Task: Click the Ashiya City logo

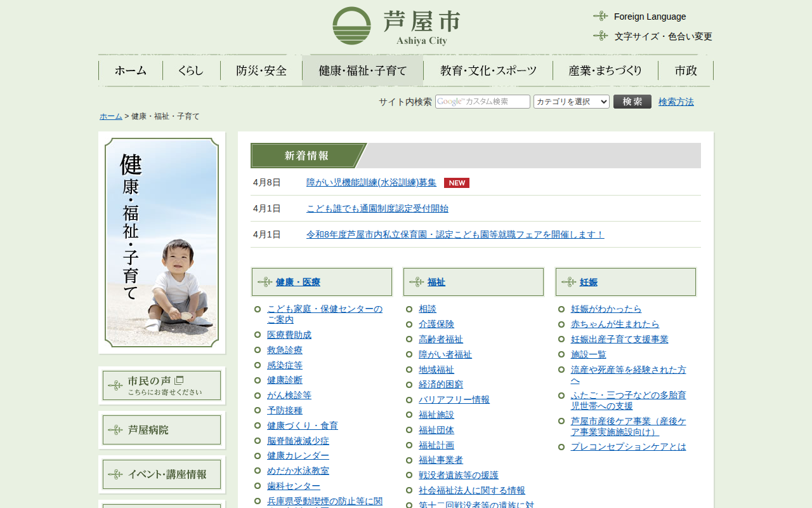Action: (396, 26)
